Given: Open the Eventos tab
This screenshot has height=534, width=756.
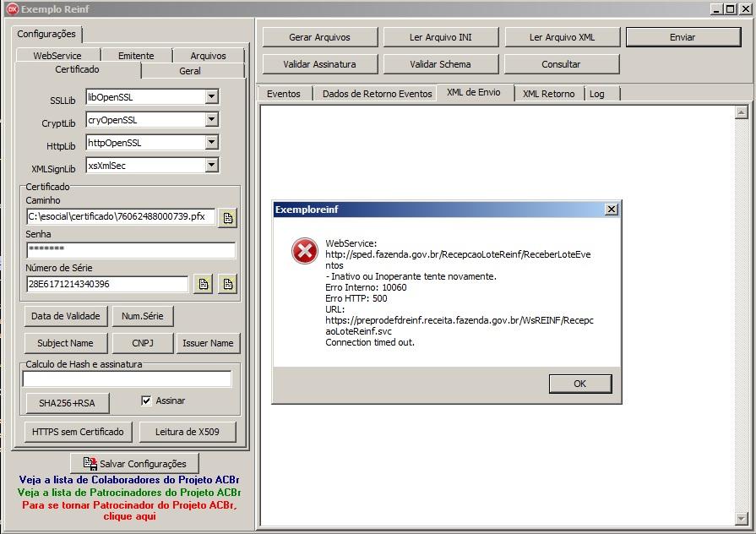Looking at the screenshot, I should tap(284, 94).
